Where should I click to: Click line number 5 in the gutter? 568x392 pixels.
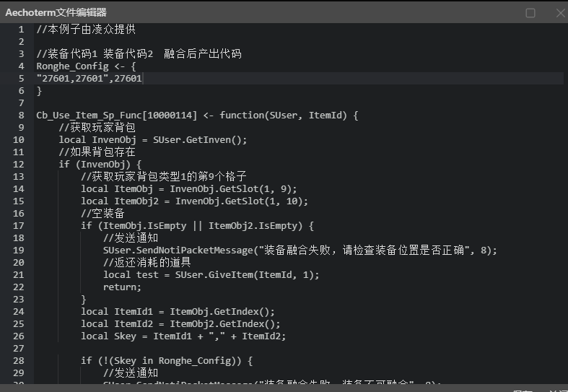pos(21,78)
